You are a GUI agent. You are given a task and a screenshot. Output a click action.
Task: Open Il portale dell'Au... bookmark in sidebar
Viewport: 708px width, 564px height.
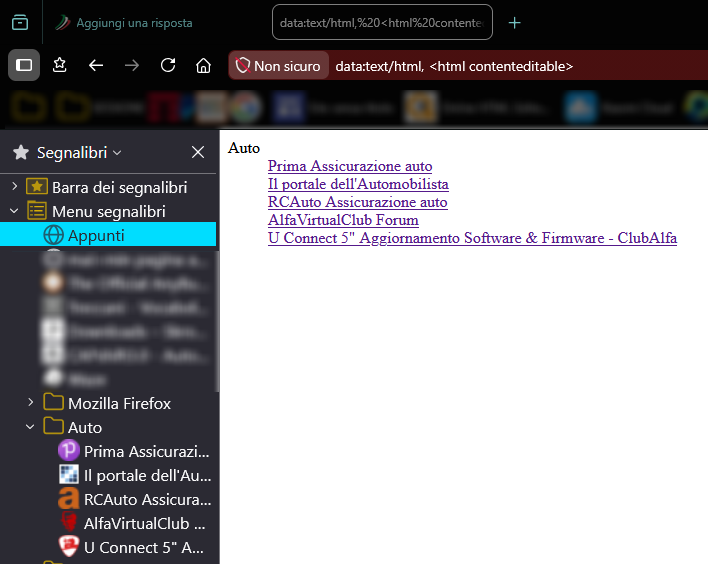click(x=135, y=475)
